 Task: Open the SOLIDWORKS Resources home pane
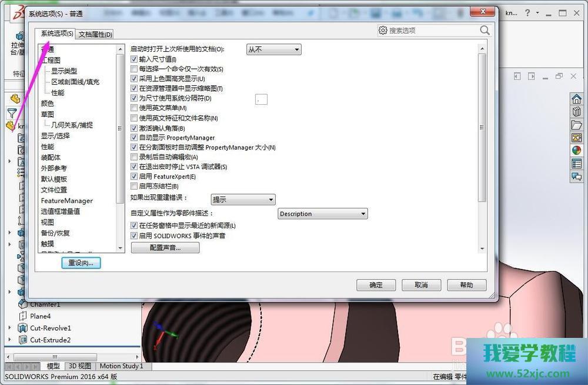576,99
